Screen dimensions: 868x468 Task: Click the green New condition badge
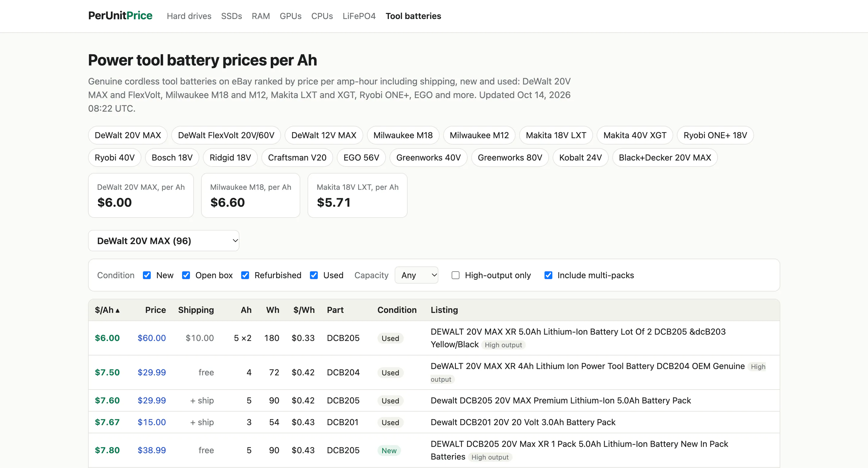pos(389,450)
